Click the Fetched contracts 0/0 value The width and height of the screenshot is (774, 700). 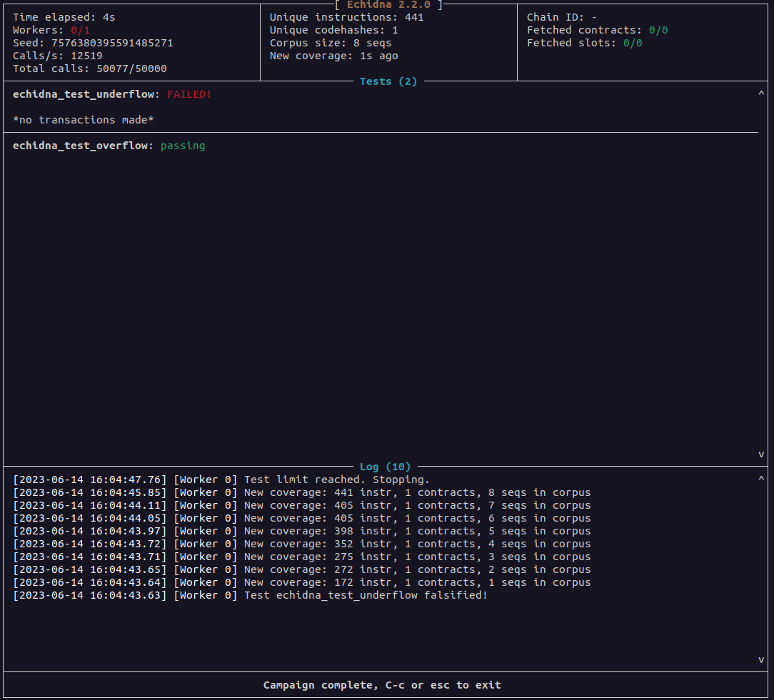click(658, 30)
